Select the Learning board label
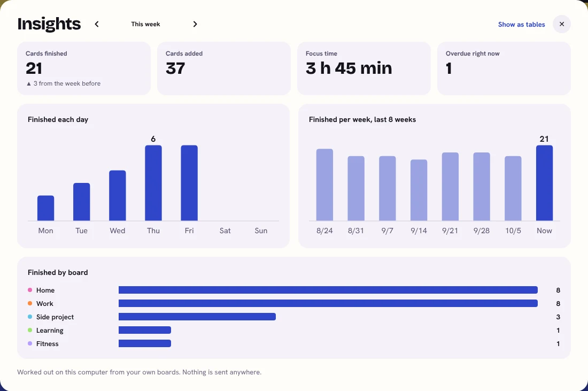This screenshot has width=588, height=391. click(50, 331)
